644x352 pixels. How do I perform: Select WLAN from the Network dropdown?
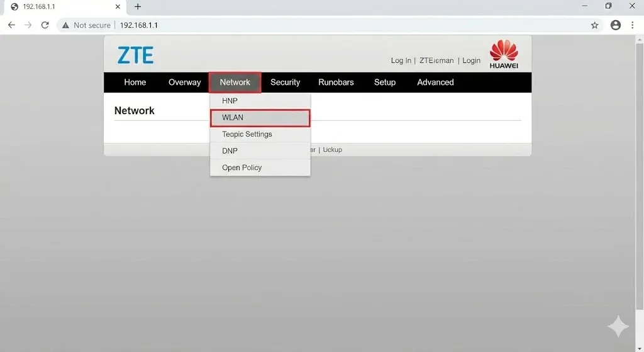260,118
